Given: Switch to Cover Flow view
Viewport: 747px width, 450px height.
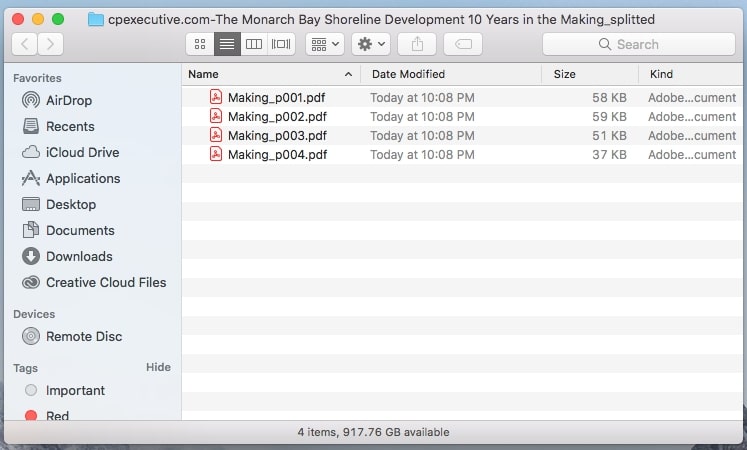Looking at the screenshot, I should coord(281,44).
